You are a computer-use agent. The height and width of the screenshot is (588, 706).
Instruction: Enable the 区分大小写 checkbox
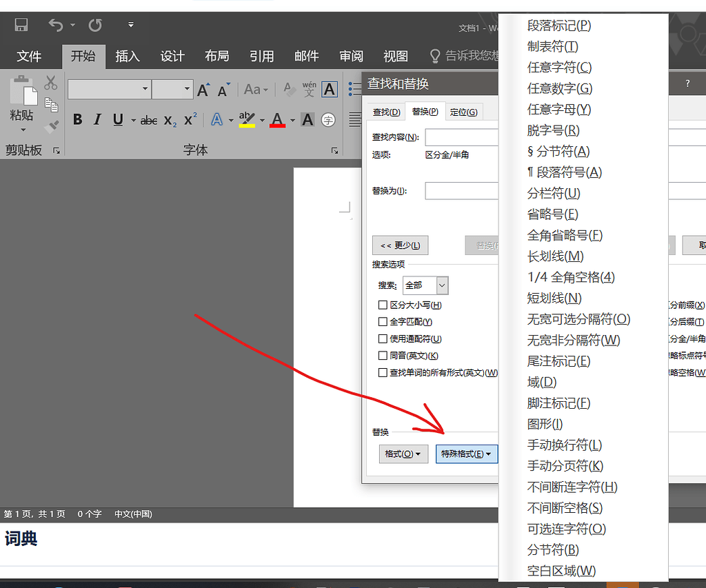pyautogui.click(x=383, y=305)
